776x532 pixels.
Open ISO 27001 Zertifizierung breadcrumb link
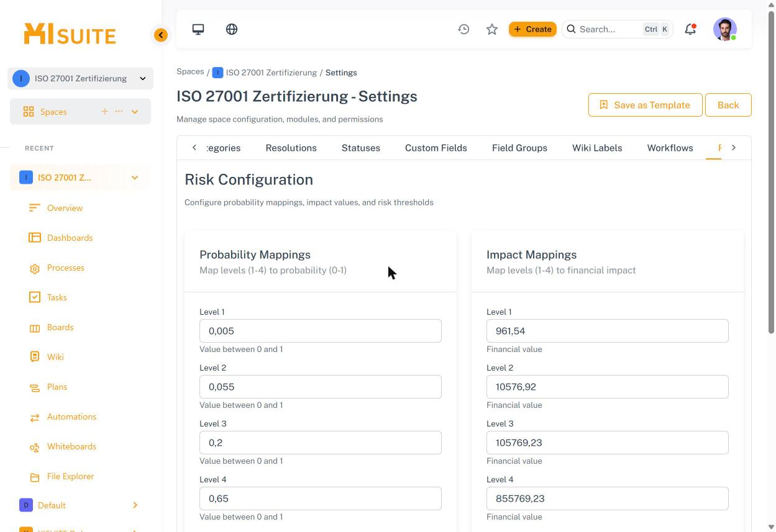272,73
